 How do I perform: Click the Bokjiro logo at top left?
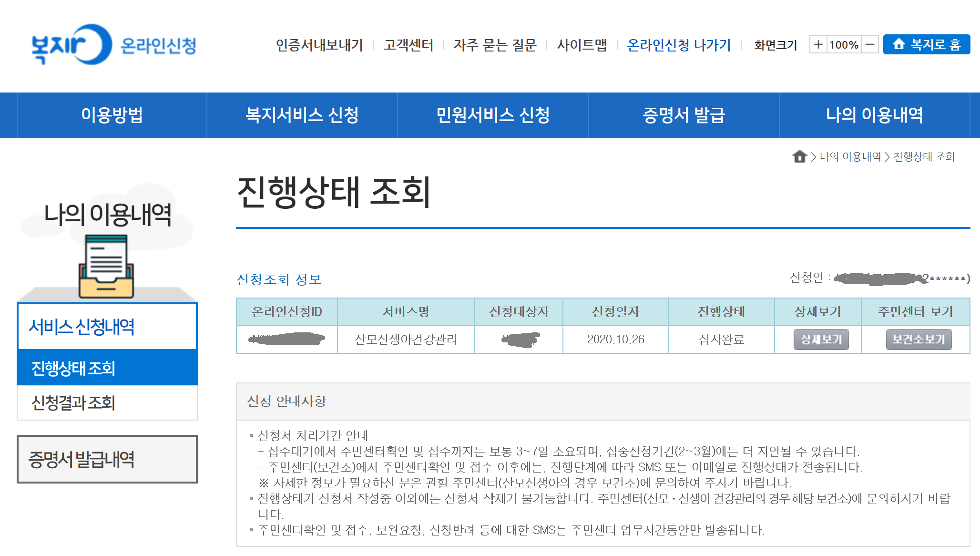pos(71,45)
